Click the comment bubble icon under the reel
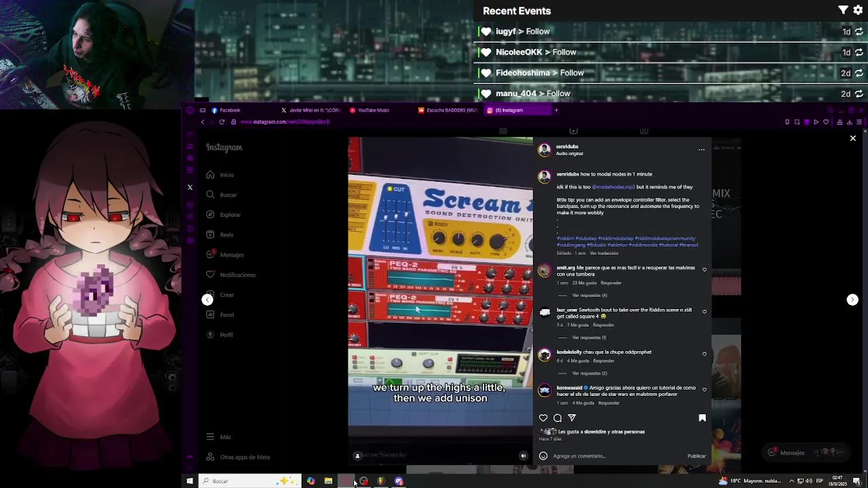 [x=557, y=418]
